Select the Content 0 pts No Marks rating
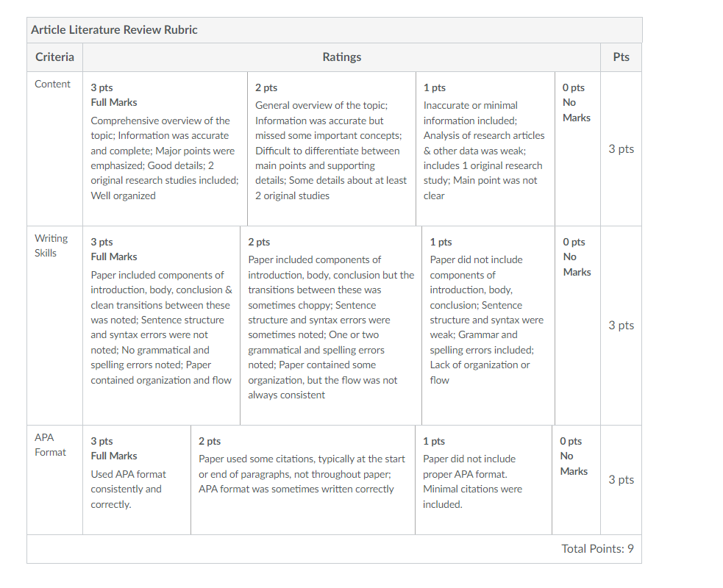723x588 pixels. click(x=577, y=148)
